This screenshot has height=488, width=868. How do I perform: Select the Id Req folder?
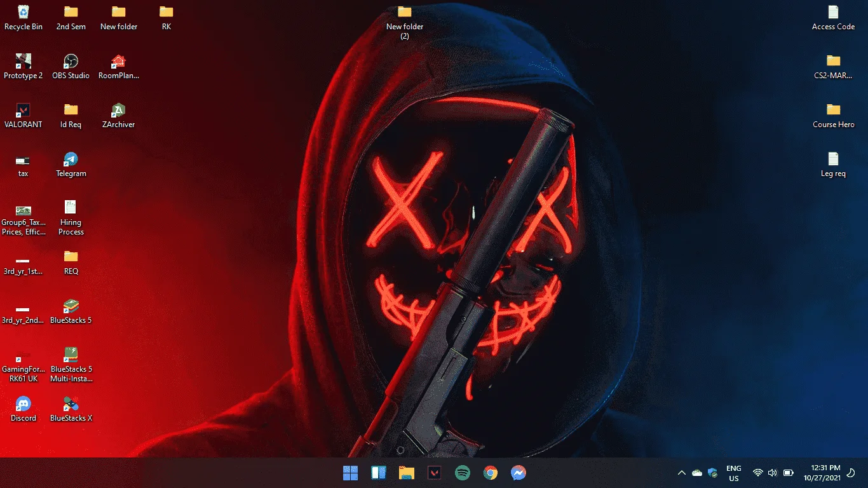pos(71,116)
